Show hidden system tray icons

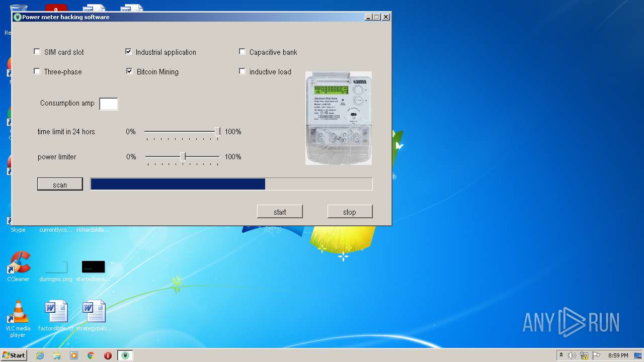561,355
